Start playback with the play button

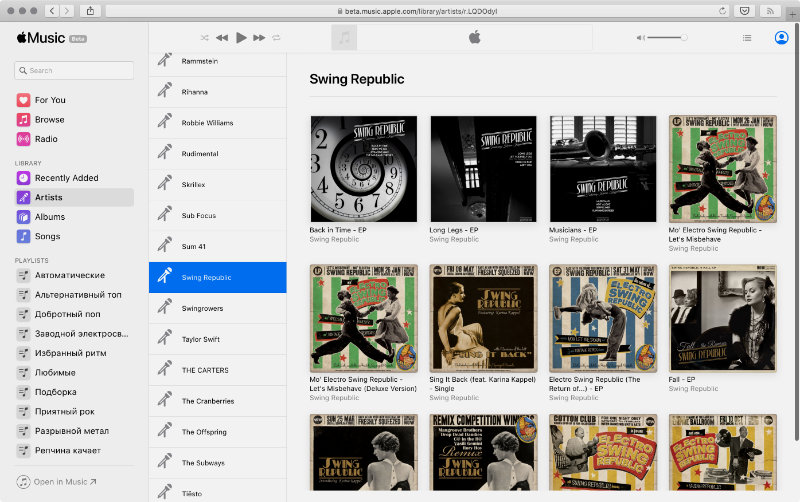point(241,38)
